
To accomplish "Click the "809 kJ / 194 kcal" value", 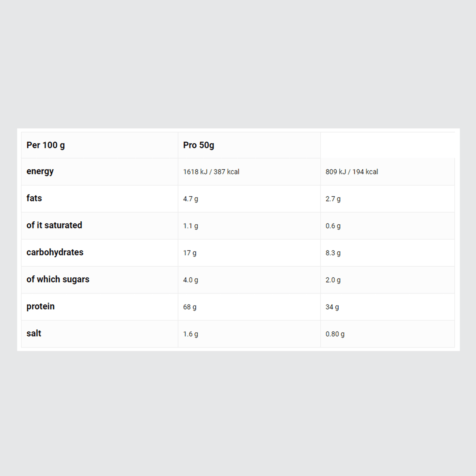I will pos(352,172).
